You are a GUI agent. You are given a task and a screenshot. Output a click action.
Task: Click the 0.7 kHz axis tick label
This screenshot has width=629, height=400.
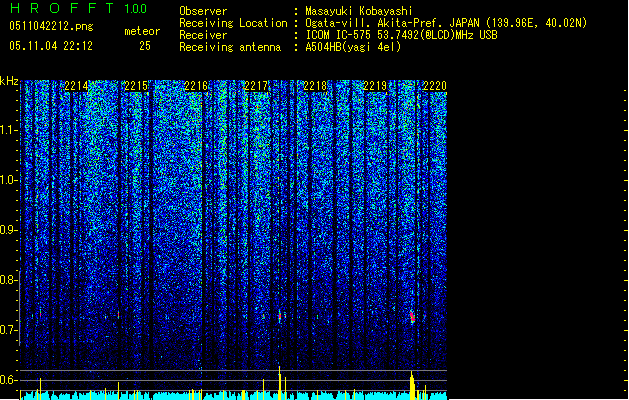tap(8, 330)
